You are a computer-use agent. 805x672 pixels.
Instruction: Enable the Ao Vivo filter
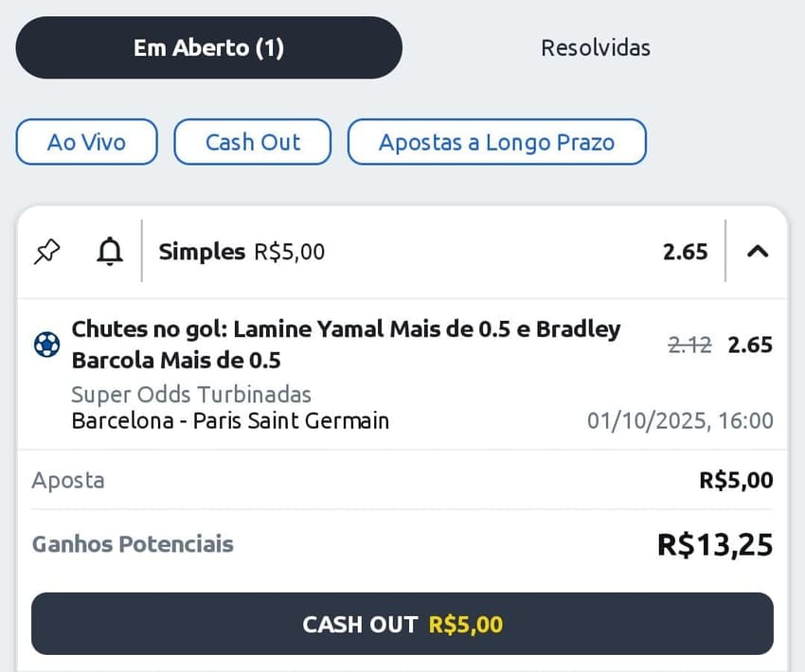(x=85, y=141)
